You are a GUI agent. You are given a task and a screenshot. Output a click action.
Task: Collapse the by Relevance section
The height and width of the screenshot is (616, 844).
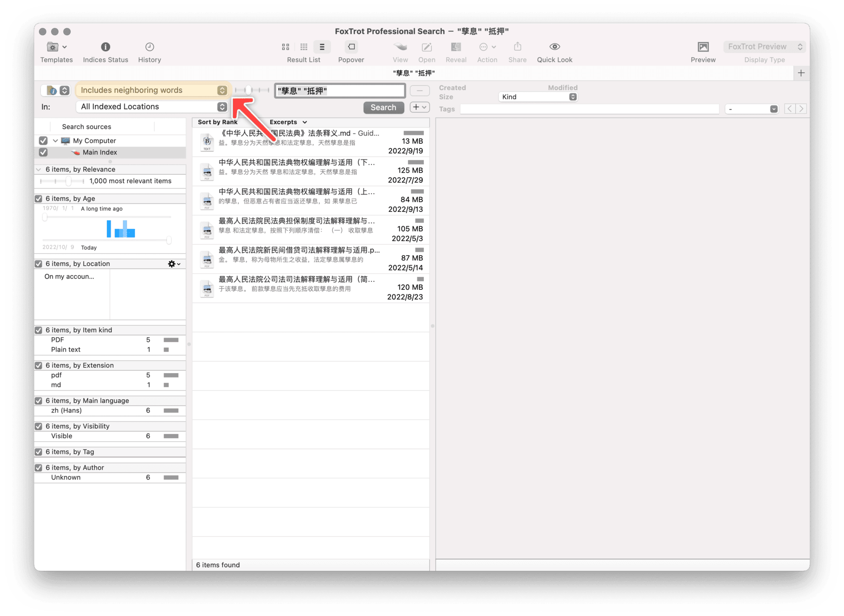click(38, 170)
